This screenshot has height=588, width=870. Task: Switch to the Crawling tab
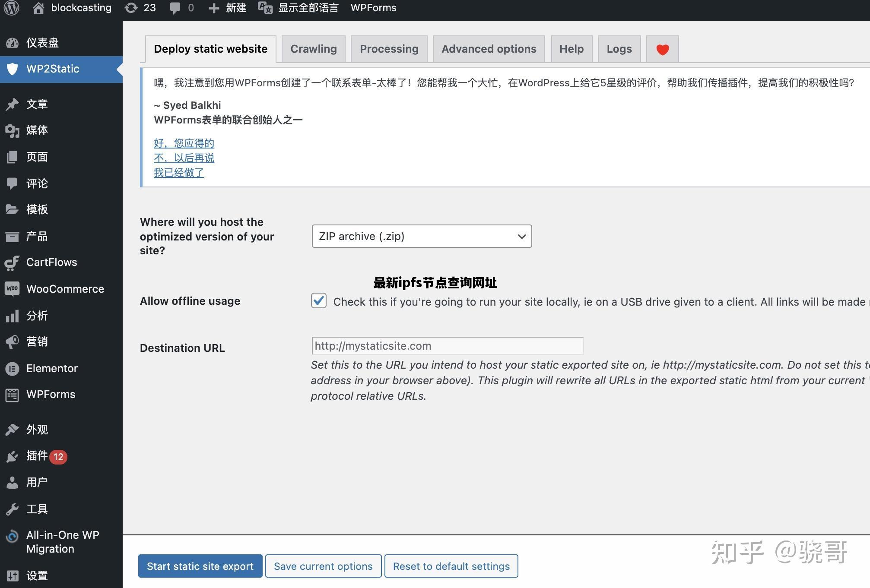pos(314,49)
